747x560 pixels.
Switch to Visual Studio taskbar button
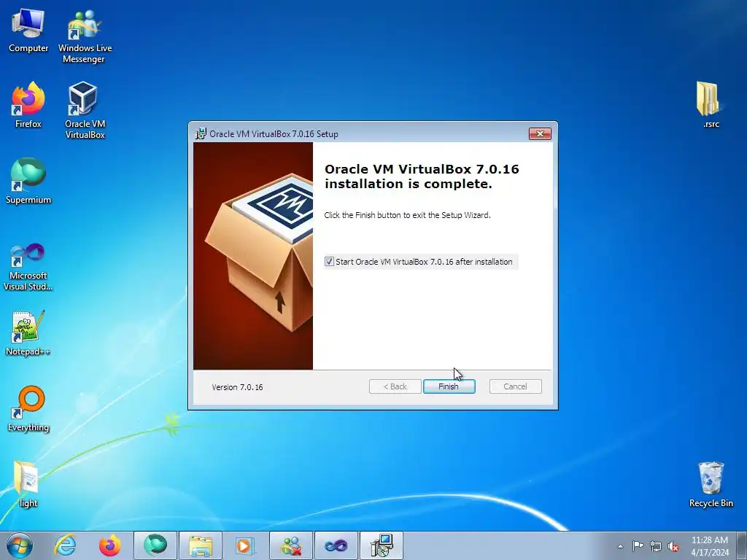click(336, 545)
